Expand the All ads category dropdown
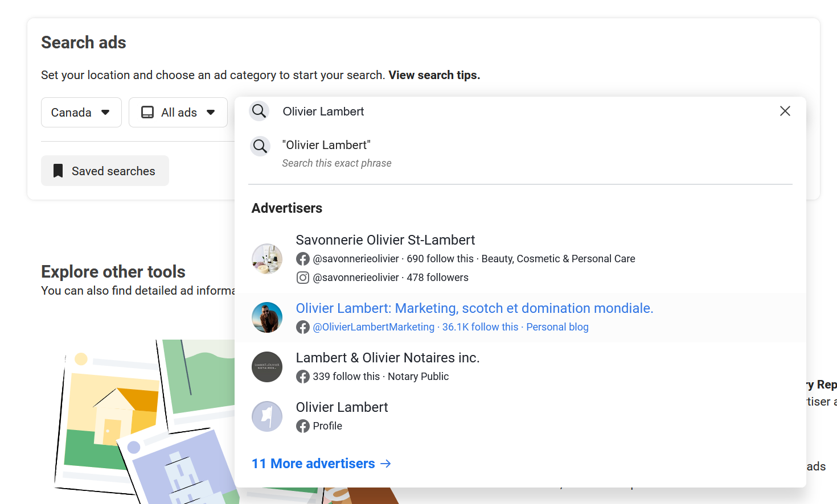837x504 pixels. (178, 113)
